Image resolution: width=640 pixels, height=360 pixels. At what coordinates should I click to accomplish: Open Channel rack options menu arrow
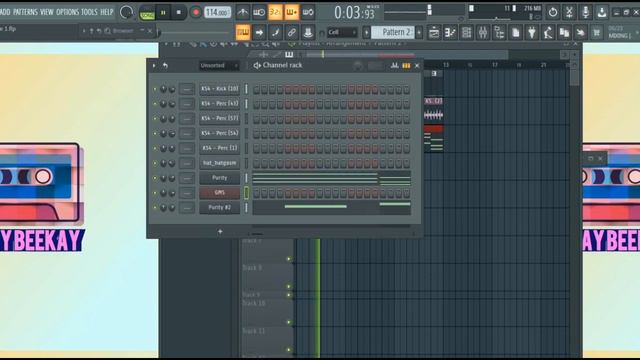(x=154, y=65)
